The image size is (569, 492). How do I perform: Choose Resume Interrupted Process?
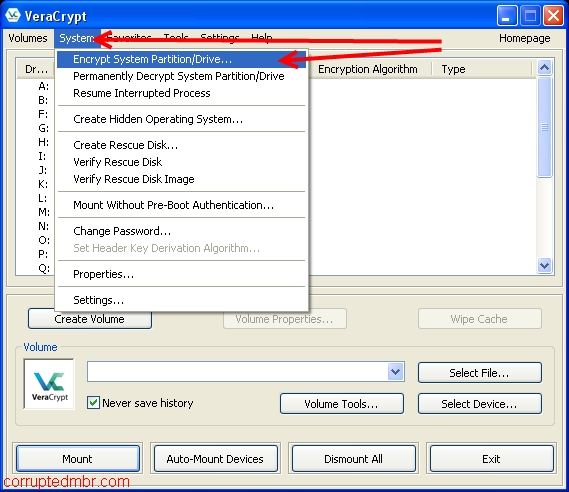click(x=181, y=93)
